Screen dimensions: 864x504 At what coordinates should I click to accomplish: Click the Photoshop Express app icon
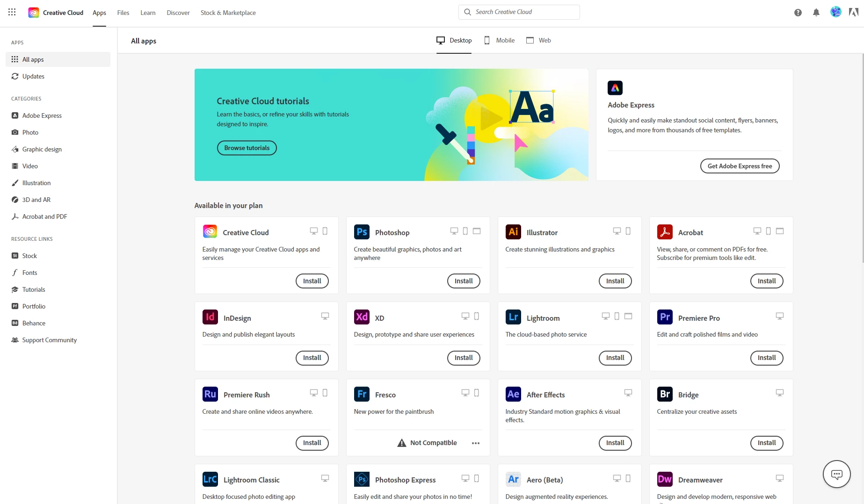362,479
